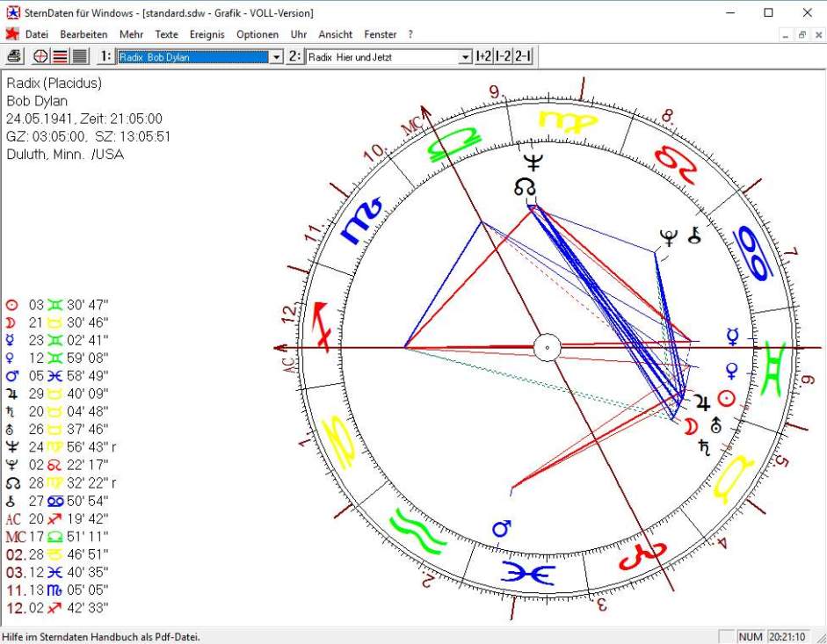Click the center circle of the chart
The width and height of the screenshot is (827, 644).
548,347
